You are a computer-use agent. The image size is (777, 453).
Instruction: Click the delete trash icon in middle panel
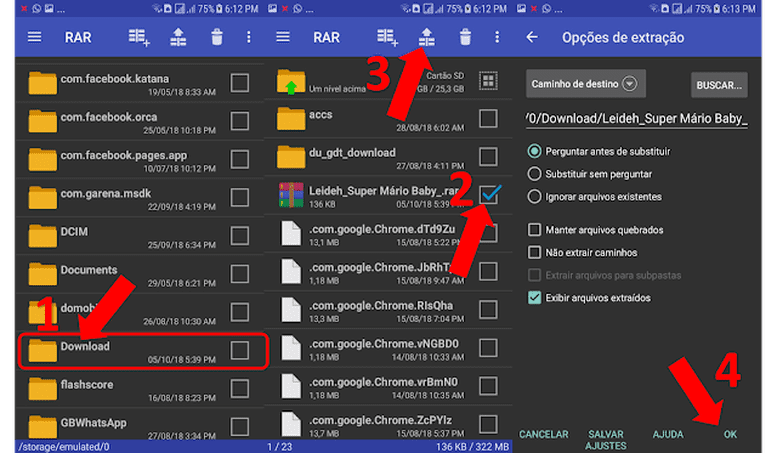(465, 38)
